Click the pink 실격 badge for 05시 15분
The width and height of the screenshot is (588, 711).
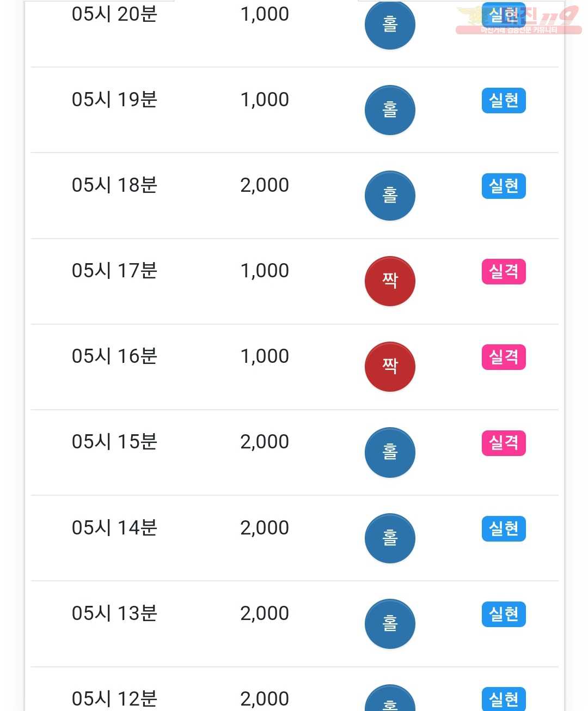(504, 442)
